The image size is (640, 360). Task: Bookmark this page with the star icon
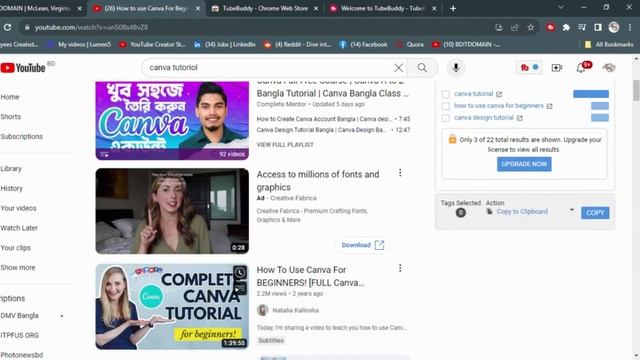tap(531, 27)
